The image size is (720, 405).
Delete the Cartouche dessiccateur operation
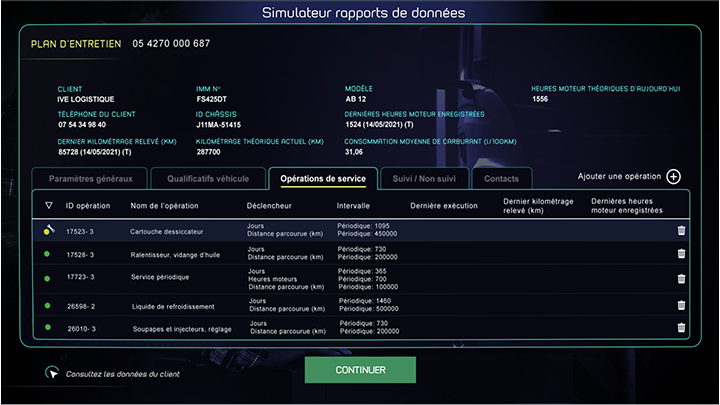[681, 230]
